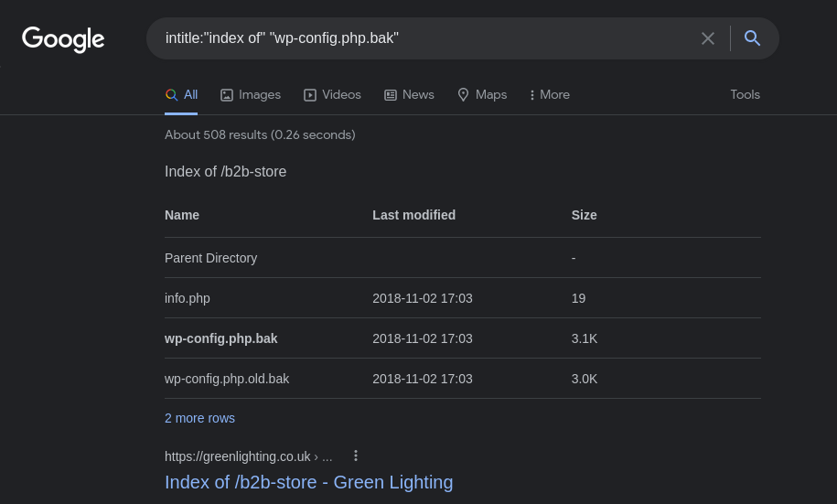Open the Tools options
The width and height of the screenshot is (837, 504).
point(745,94)
